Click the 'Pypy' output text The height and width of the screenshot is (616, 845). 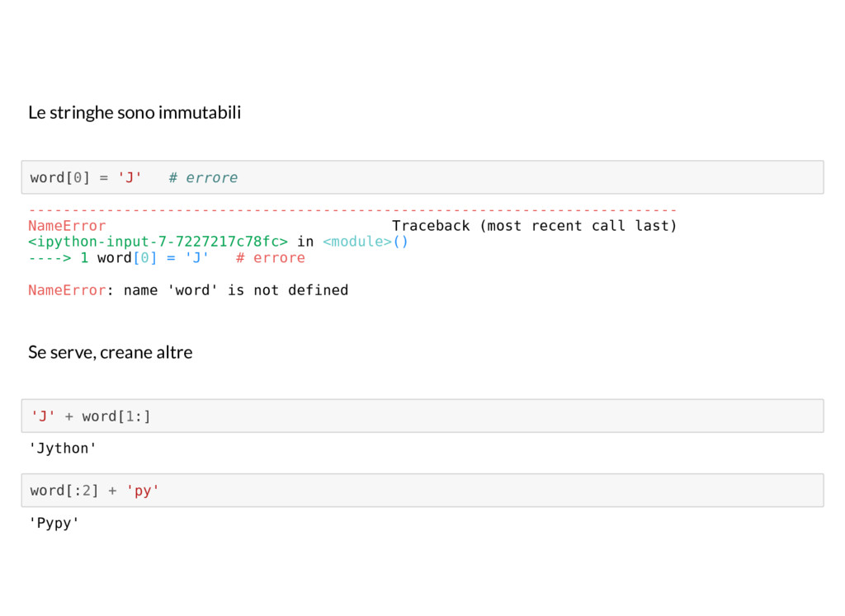click(x=54, y=523)
